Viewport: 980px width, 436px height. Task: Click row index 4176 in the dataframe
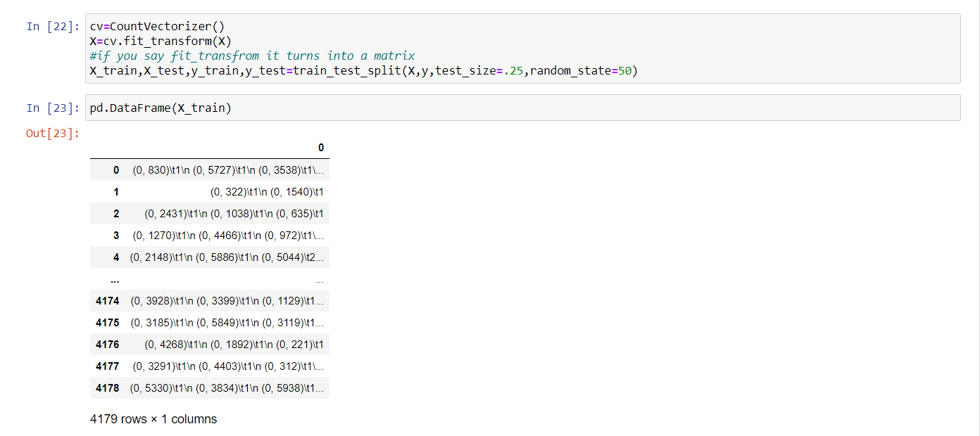pyautogui.click(x=108, y=344)
